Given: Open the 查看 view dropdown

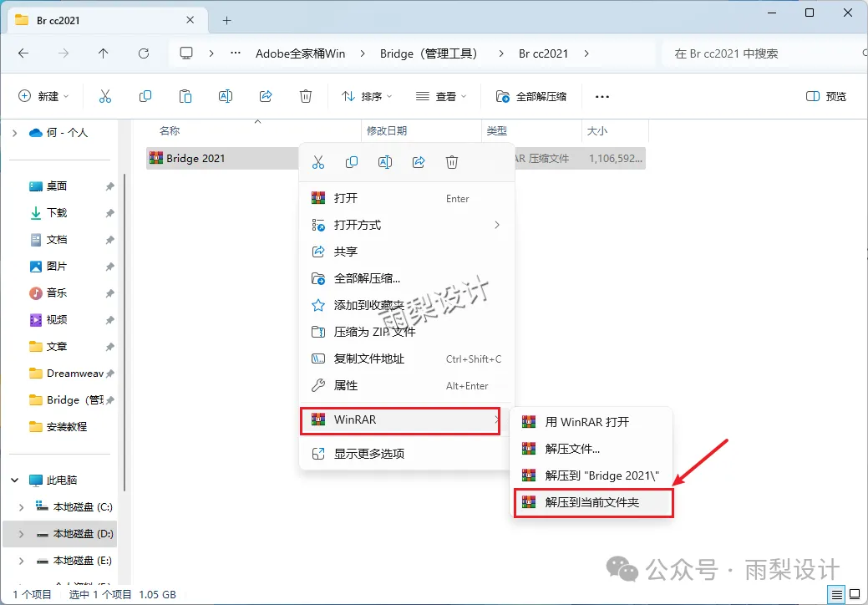Looking at the screenshot, I should point(440,96).
